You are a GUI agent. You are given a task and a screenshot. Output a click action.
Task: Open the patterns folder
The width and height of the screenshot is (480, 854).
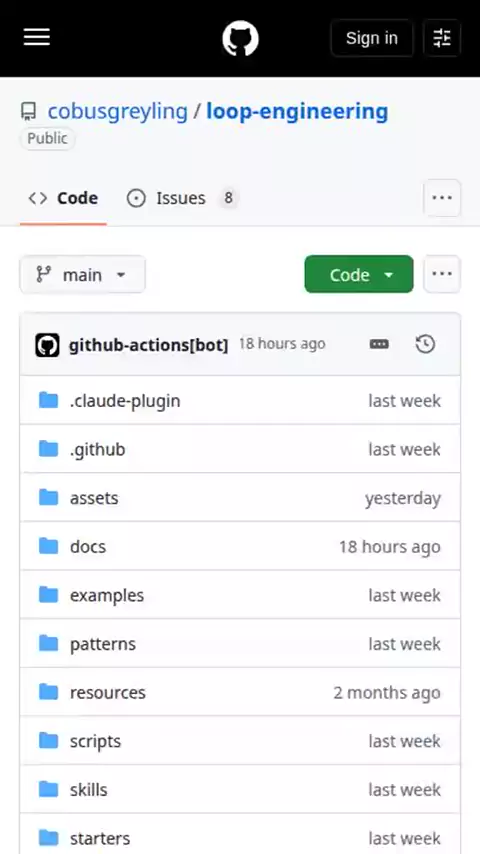(x=102, y=644)
